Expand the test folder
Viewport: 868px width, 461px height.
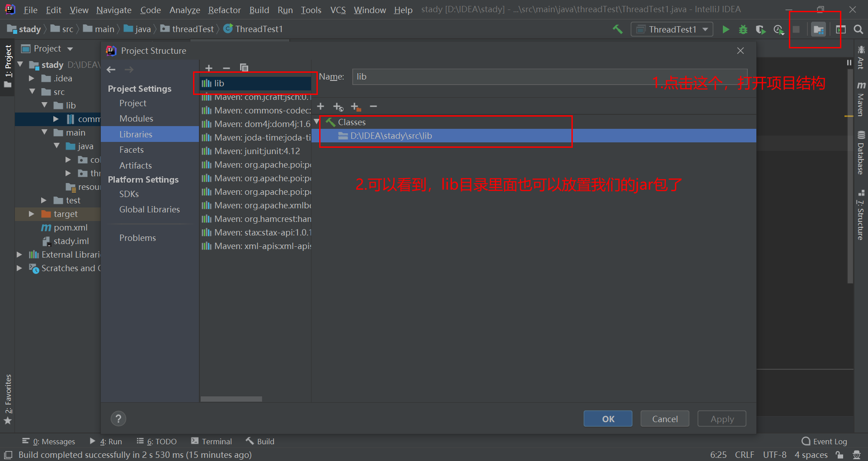pyautogui.click(x=44, y=200)
